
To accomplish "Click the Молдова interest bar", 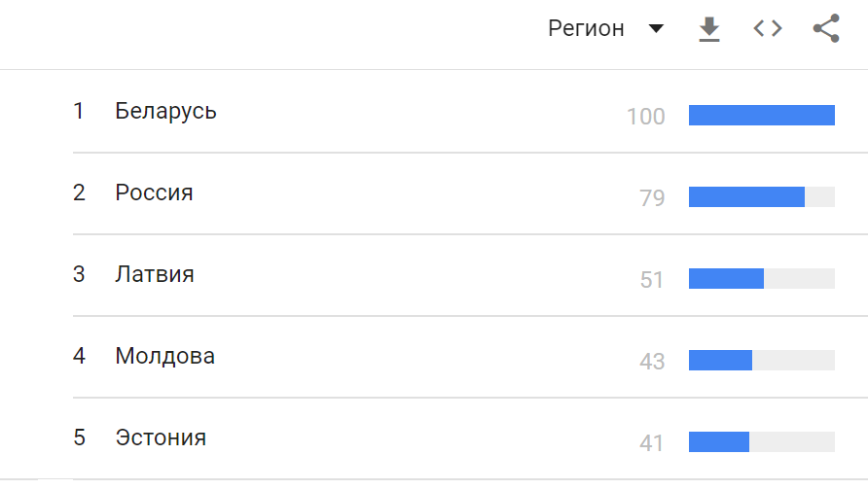I will (762, 360).
